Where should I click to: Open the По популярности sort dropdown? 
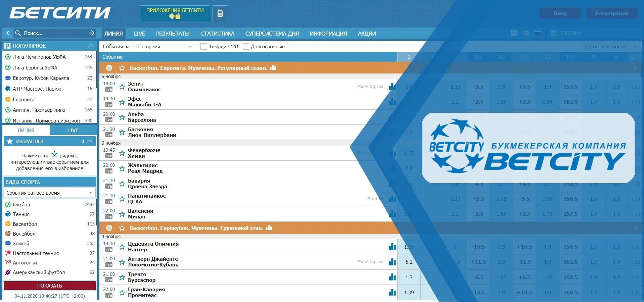611,47
